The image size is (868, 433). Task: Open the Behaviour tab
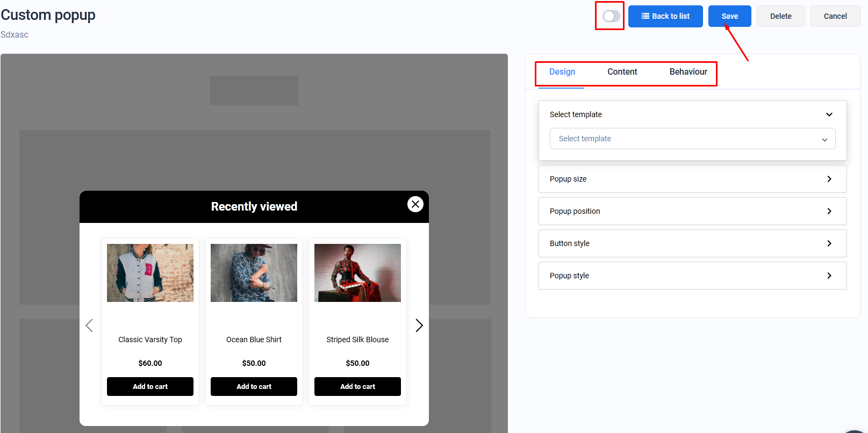pos(688,72)
